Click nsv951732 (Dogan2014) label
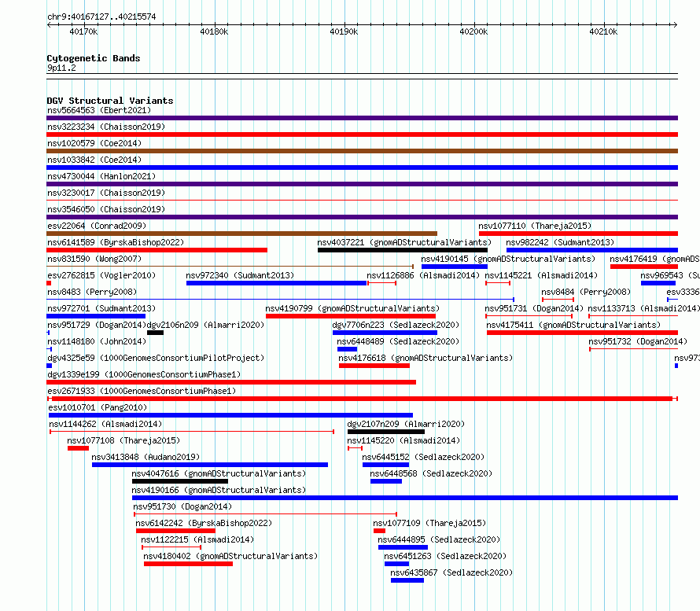 pos(638,341)
